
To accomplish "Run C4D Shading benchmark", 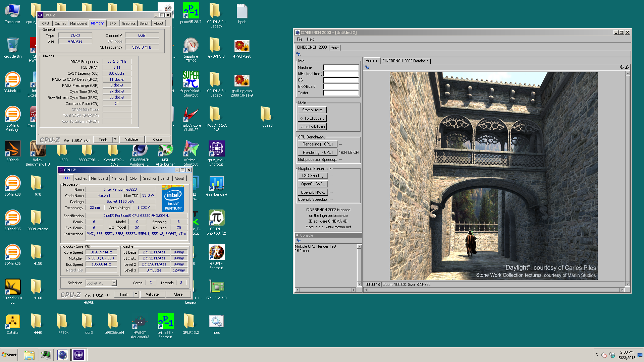I will tap(313, 176).
